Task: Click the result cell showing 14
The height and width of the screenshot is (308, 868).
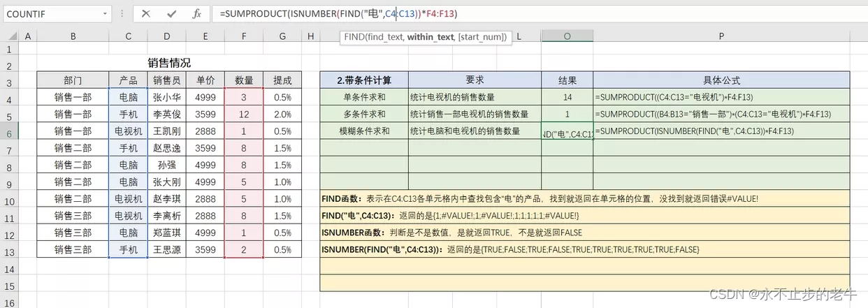Action: 567,97
